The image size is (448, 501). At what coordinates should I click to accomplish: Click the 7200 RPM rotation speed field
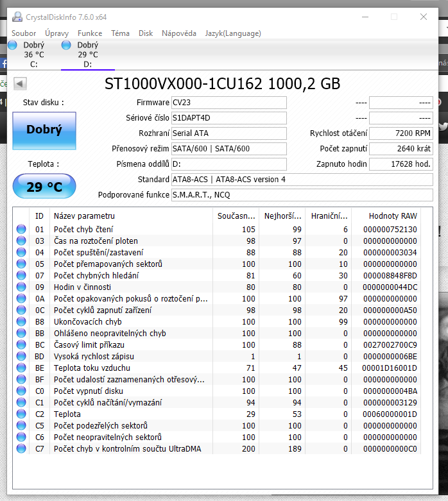coord(401,133)
